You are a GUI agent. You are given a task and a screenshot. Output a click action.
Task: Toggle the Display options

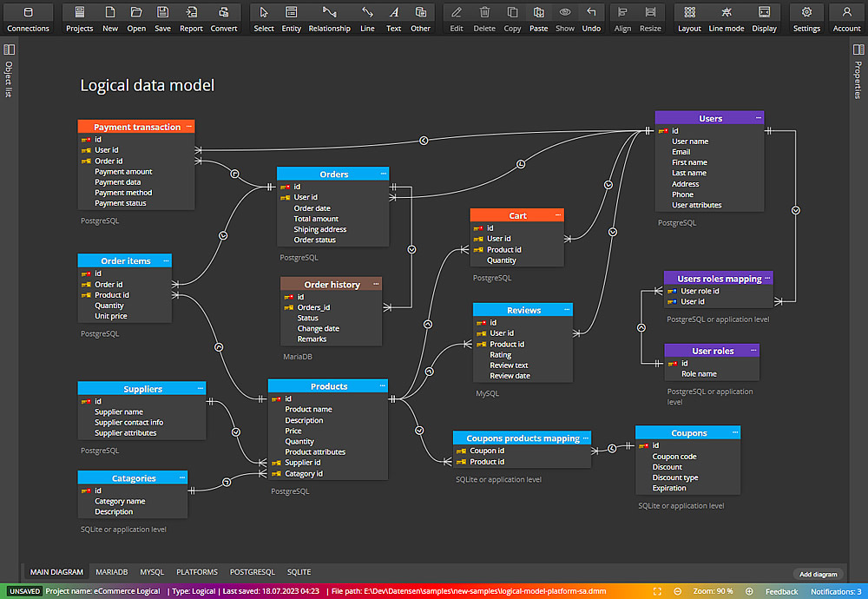click(764, 17)
